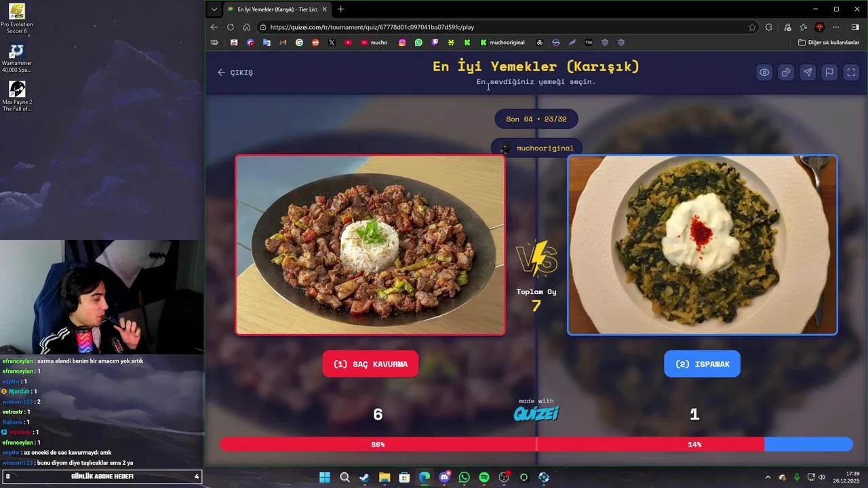Reload the page
The height and width of the screenshot is (488, 868).
pos(231,27)
